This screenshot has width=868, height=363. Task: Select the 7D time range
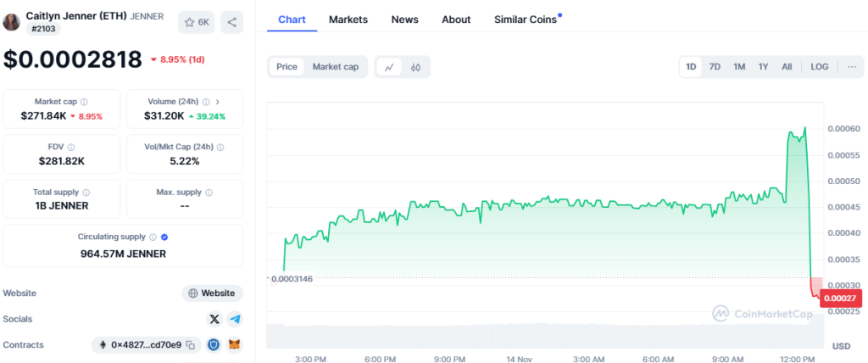(x=715, y=67)
